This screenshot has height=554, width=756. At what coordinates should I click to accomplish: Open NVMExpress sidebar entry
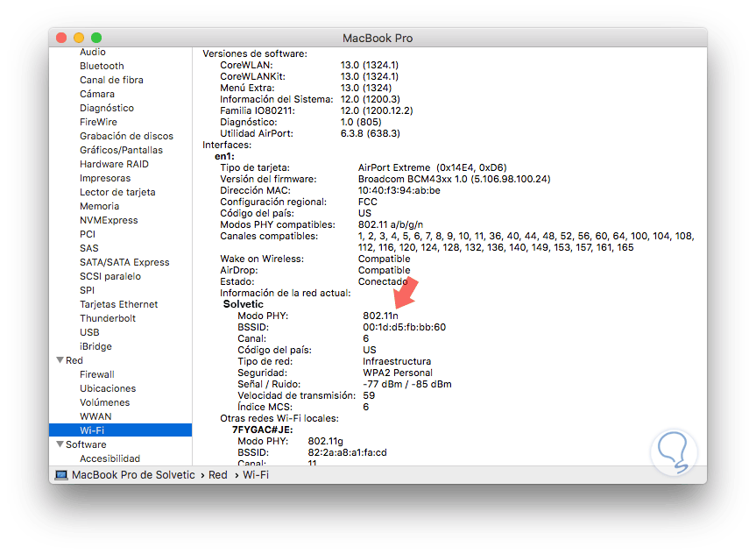109,219
